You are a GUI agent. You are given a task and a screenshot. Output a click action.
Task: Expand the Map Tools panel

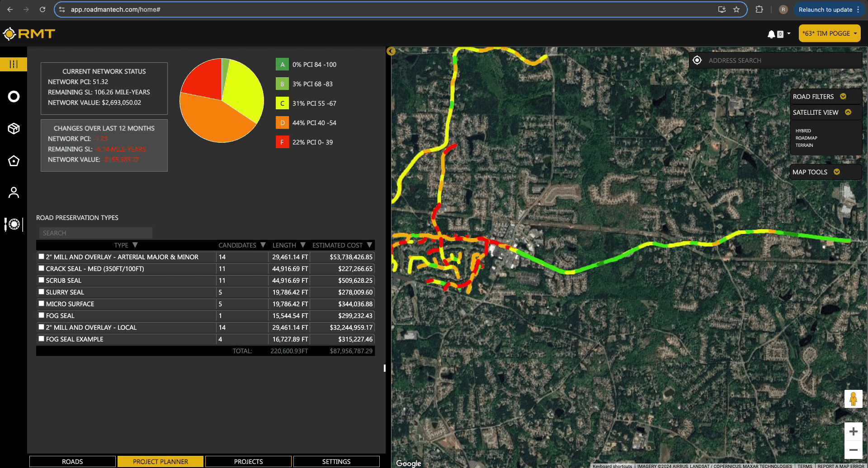click(x=837, y=172)
